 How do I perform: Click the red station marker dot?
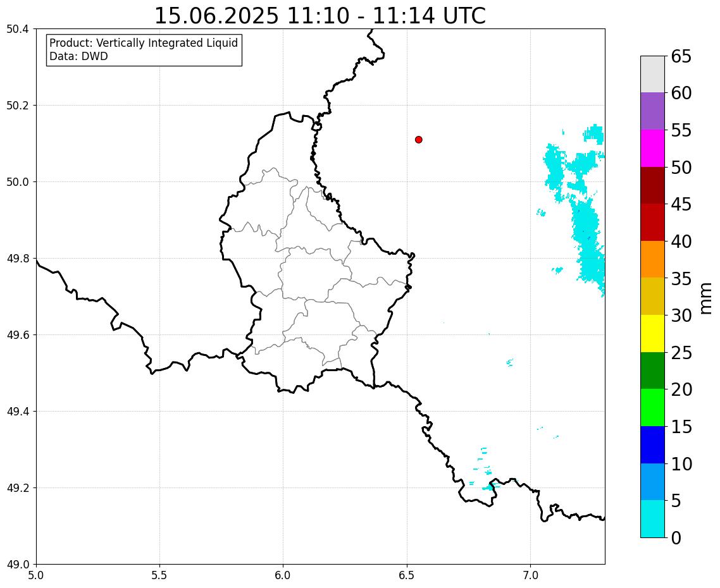[x=418, y=140]
